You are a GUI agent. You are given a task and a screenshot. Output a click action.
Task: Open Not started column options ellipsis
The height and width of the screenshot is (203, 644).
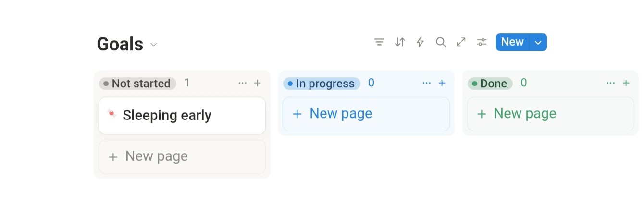pos(243,83)
